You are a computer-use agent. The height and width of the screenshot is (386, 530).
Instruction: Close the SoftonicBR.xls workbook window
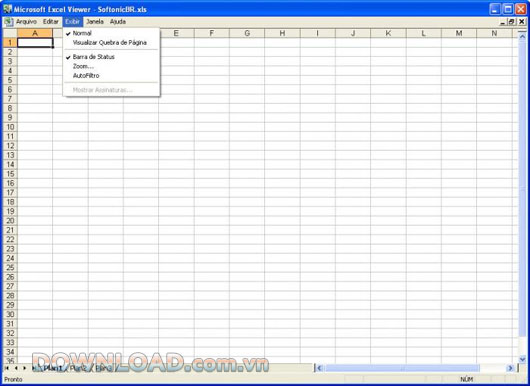tap(522, 22)
